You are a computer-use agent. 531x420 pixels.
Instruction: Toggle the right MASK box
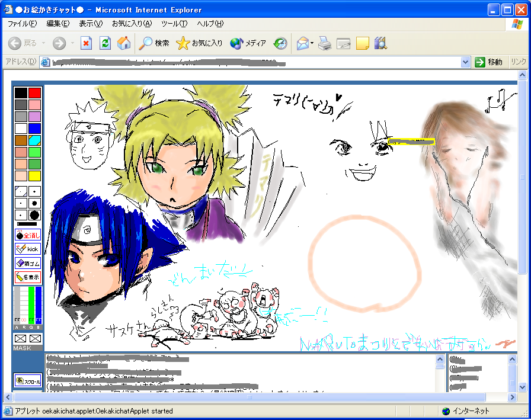35,338
